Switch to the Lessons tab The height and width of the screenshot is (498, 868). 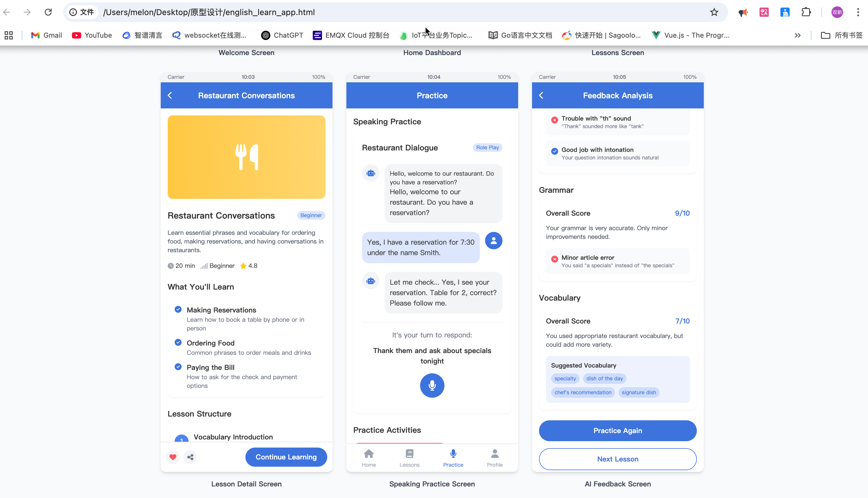[x=409, y=458]
